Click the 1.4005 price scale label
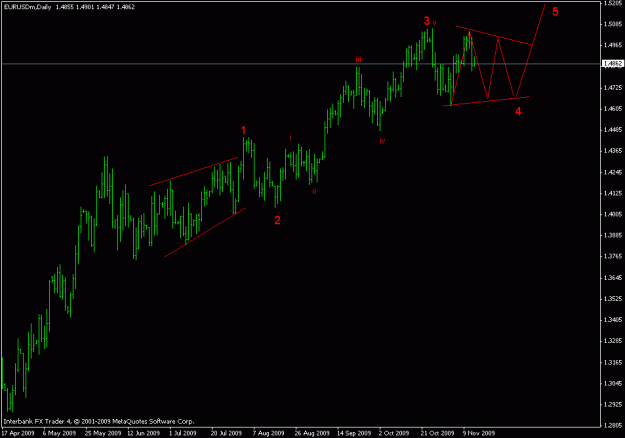The height and width of the screenshot is (438, 625). click(613, 214)
